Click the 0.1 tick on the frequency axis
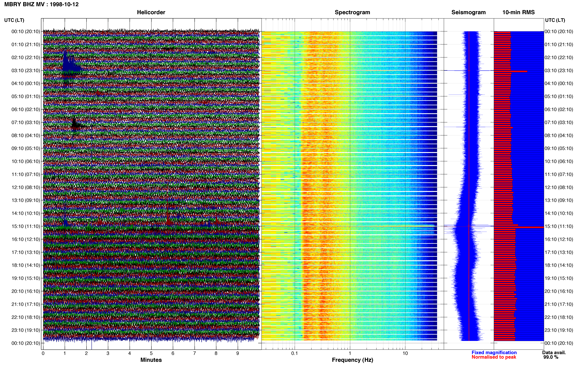 (295, 353)
